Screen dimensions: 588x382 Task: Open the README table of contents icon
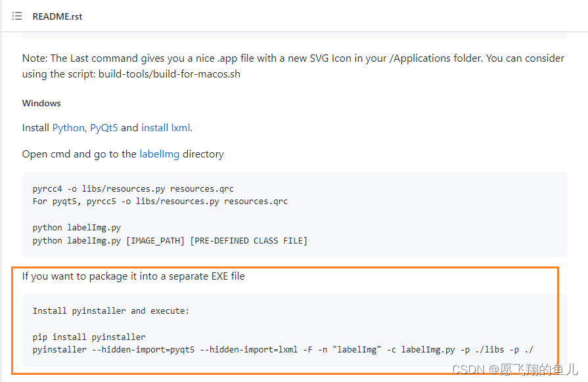[17, 16]
